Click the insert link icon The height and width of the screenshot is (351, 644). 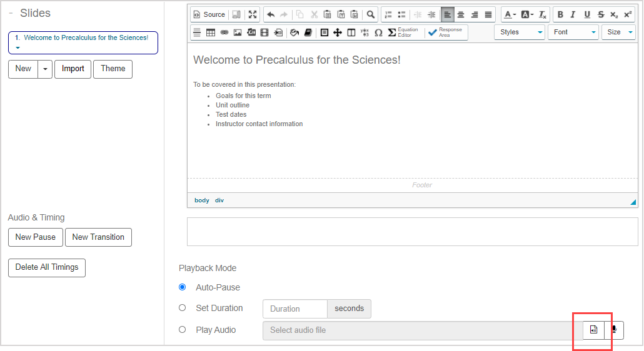pyautogui.click(x=224, y=32)
